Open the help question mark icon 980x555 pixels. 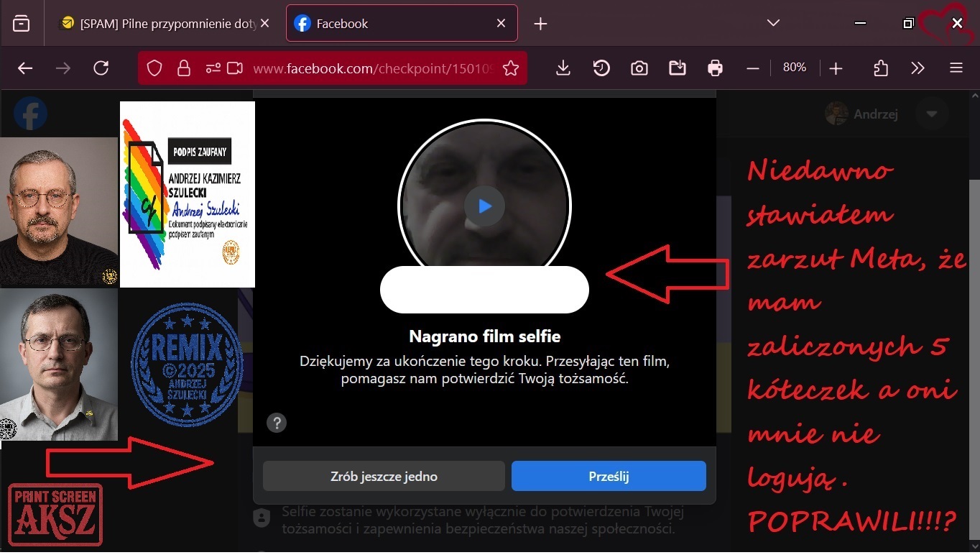click(x=277, y=423)
